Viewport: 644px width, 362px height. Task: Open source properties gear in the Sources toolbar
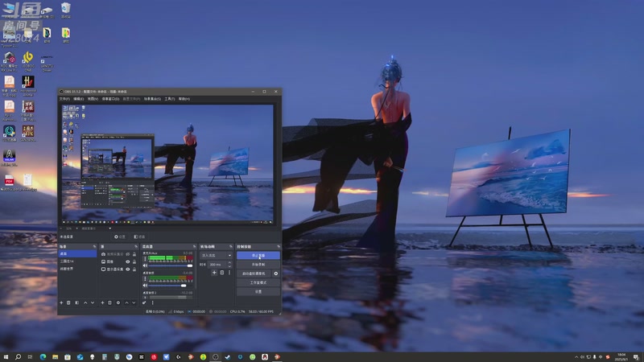pos(118,302)
